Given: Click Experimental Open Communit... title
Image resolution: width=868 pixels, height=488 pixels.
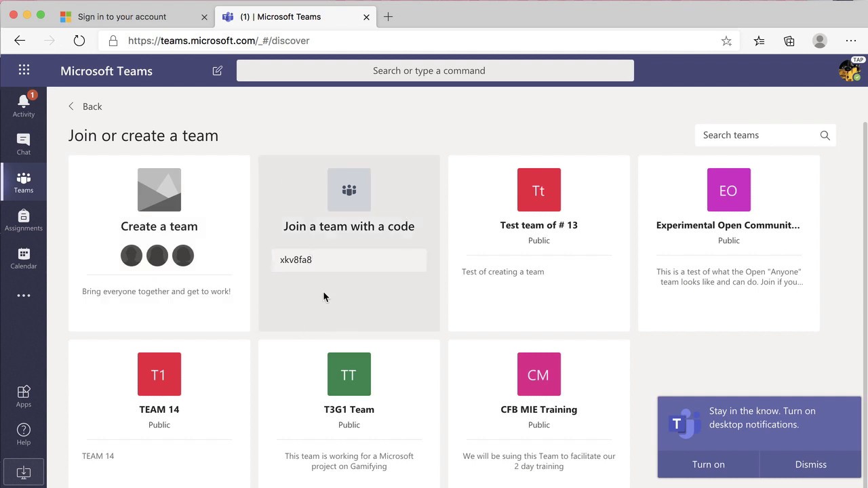Looking at the screenshot, I should [728, 225].
